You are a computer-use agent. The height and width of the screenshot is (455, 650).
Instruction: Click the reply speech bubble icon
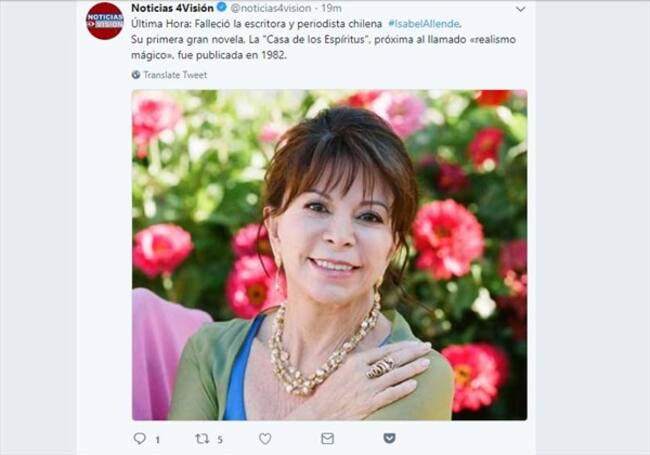(140, 438)
